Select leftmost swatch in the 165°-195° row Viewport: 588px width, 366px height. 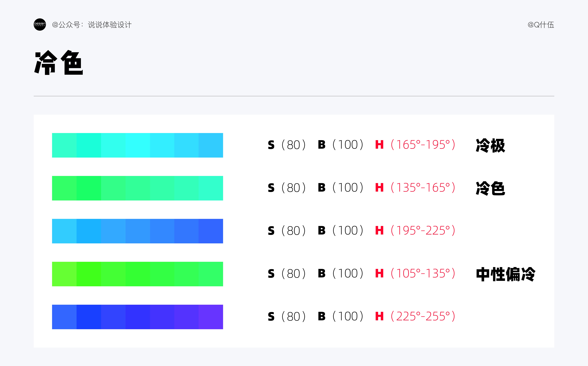point(64,145)
